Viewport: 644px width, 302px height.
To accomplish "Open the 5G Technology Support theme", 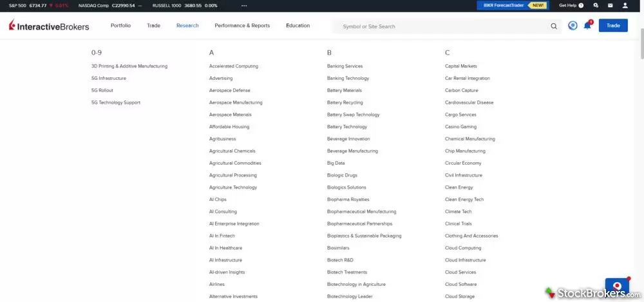I will (x=116, y=102).
